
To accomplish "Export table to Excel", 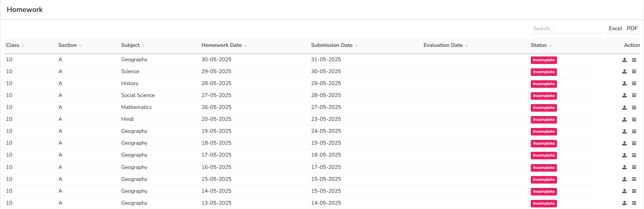I will pos(615,29).
